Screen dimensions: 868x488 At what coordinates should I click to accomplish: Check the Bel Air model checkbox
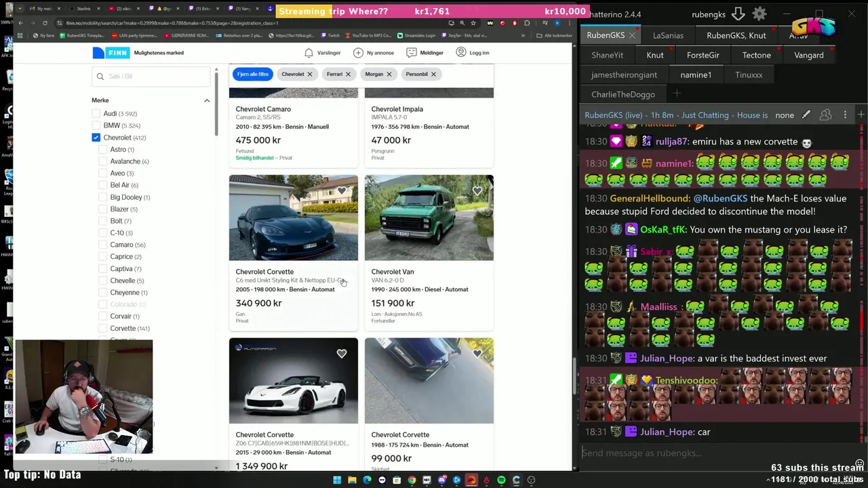click(103, 185)
